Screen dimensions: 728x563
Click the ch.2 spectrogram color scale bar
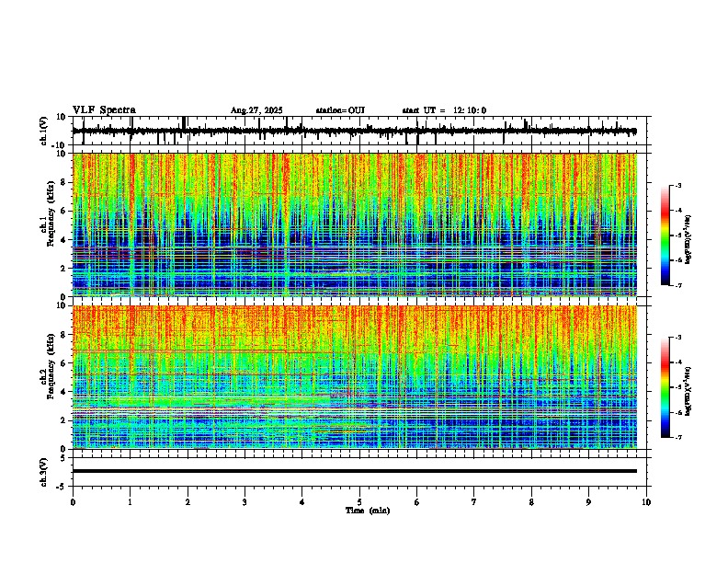(x=665, y=387)
